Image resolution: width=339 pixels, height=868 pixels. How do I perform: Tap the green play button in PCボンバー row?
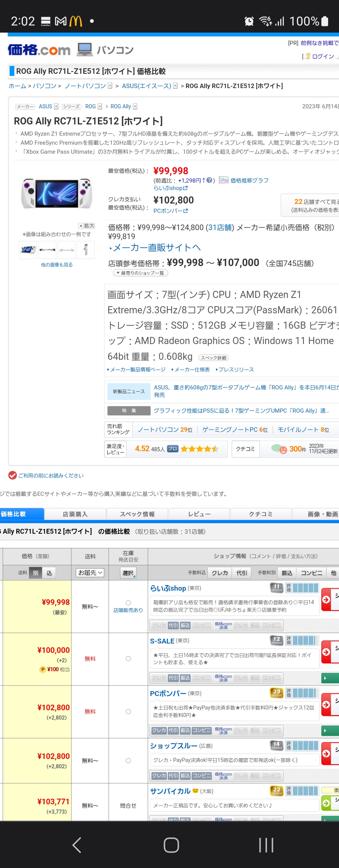coord(330,730)
